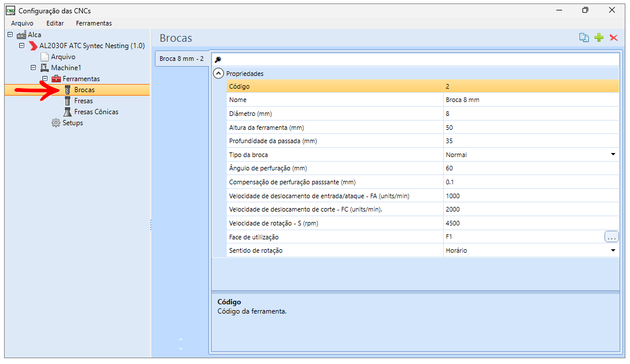This screenshot has height=364, width=630.
Task: Click the red toolbox Ferramentas icon
Action: [56, 79]
